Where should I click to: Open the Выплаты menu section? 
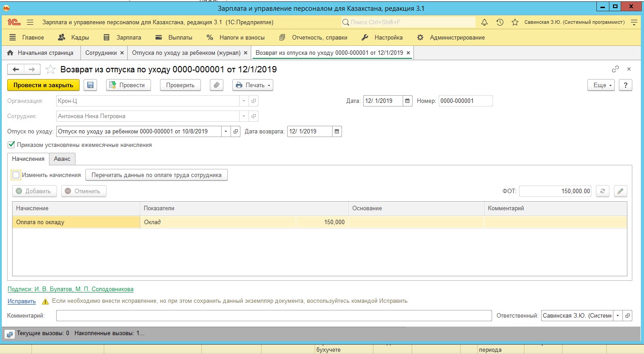(174, 37)
